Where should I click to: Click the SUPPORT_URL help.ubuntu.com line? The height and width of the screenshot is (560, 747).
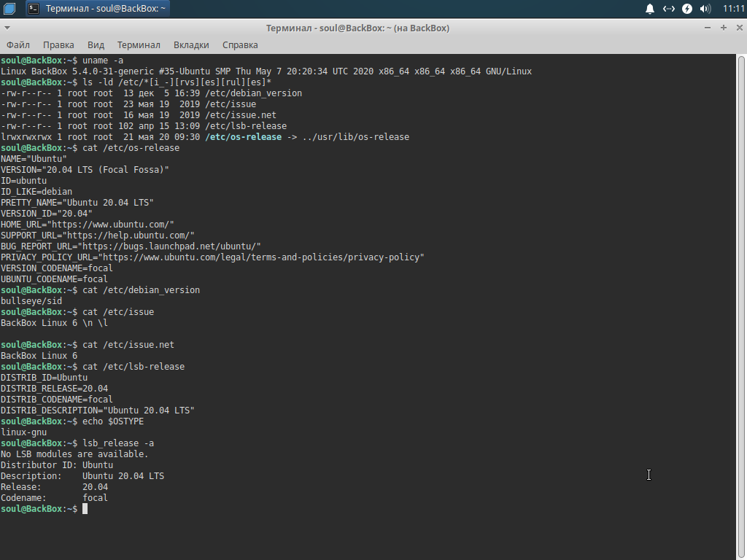click(98, 236)
